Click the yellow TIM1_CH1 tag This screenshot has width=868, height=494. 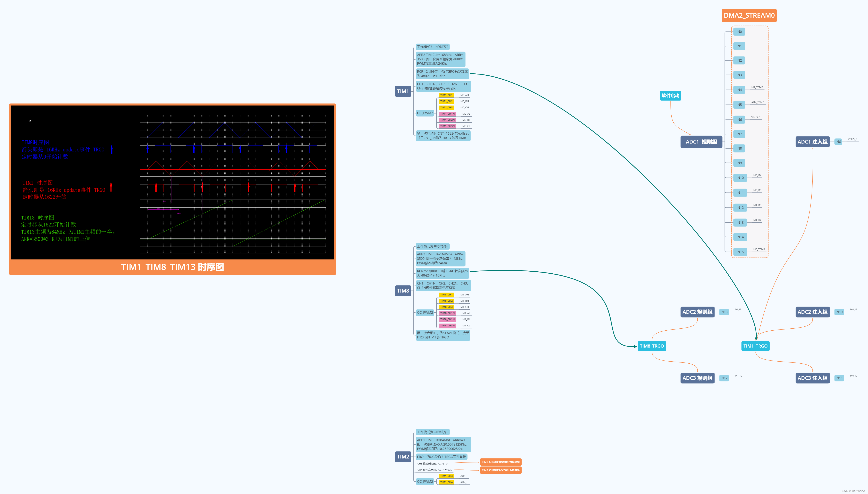tap(446, 95)
